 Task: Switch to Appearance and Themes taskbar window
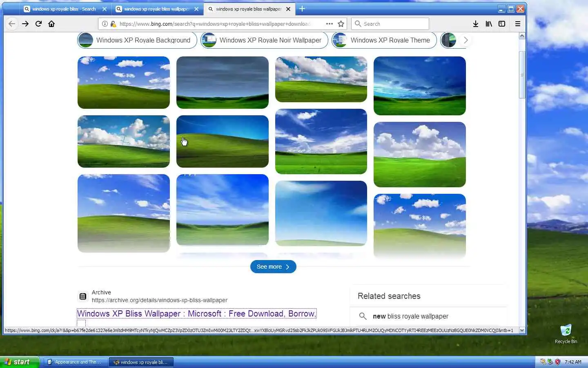point(76,362)
